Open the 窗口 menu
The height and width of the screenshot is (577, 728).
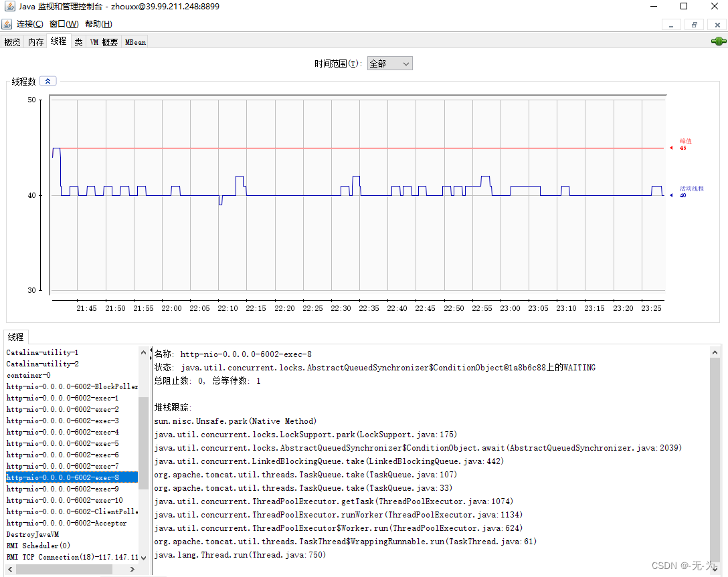(62, 23)
